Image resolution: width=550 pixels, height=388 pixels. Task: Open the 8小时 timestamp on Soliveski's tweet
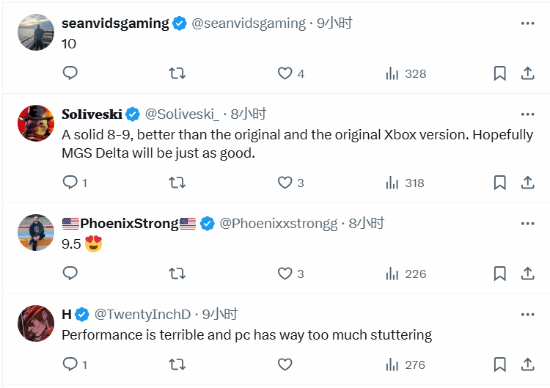click(x=248, y=114)
